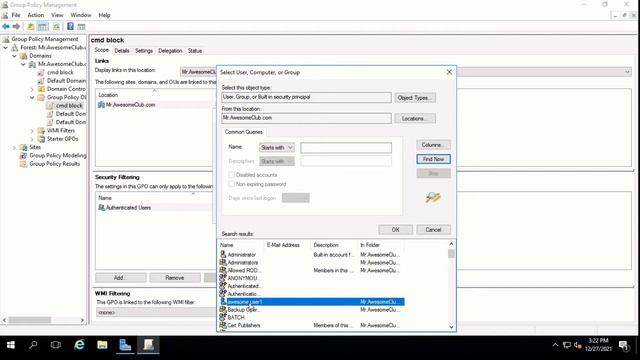Click the Find Now button

(x=433, y=159)
